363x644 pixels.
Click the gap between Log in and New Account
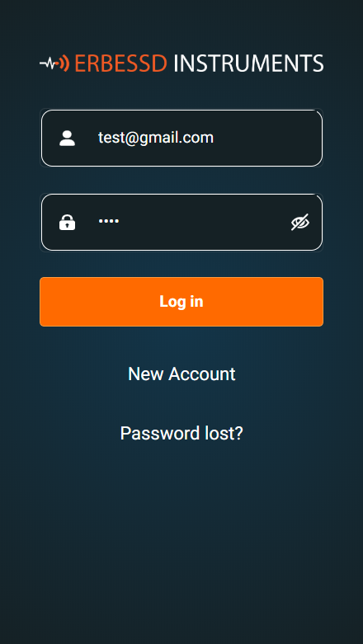tap(181, 345)
